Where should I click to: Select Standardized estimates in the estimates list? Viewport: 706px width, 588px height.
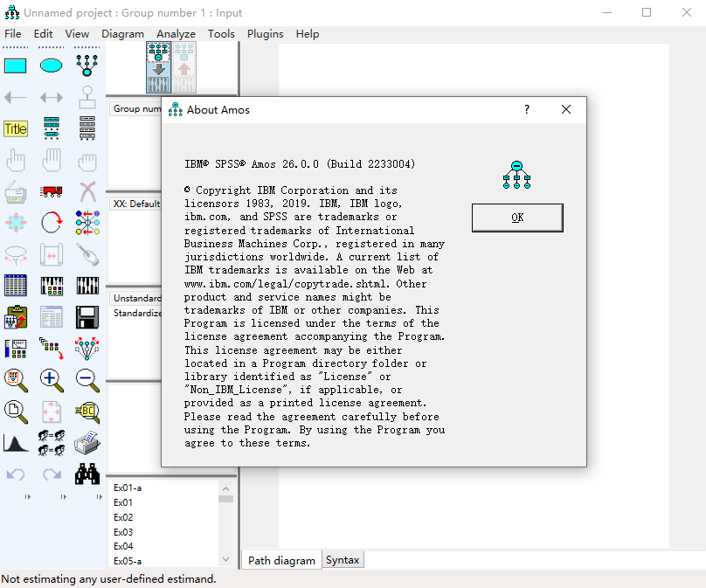(x=137, y=313)
